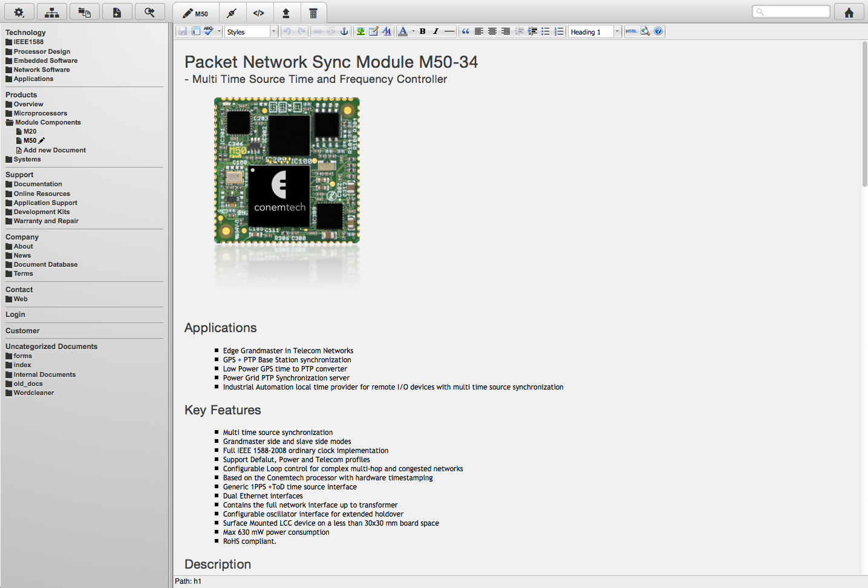Click the indent icon

click(532, 31)
